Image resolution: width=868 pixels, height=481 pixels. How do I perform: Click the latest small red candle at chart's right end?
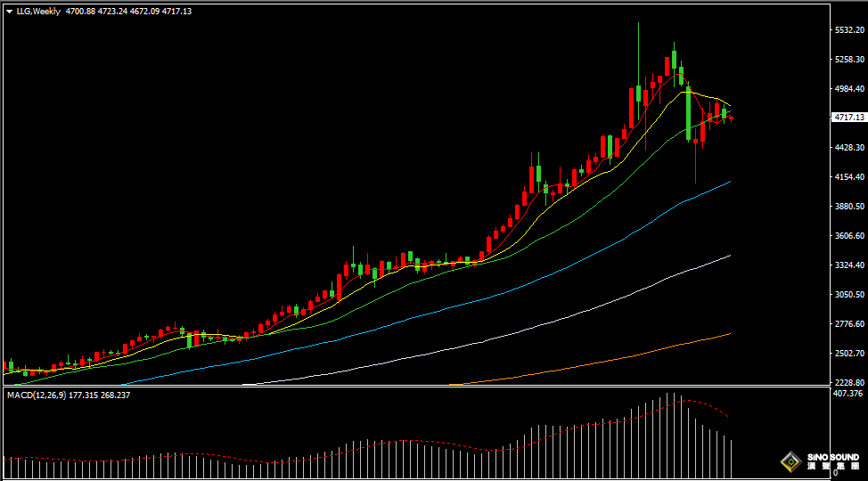coord(732,118)
